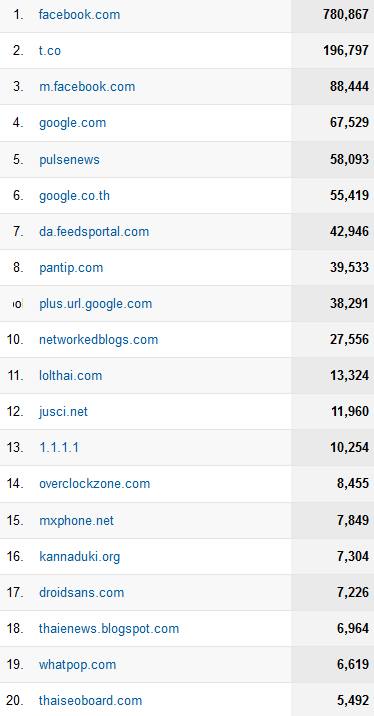The image size is (374, 716).
Task: Click thaiseoboard.com at row 20
Action: click(x=90, y=700)
